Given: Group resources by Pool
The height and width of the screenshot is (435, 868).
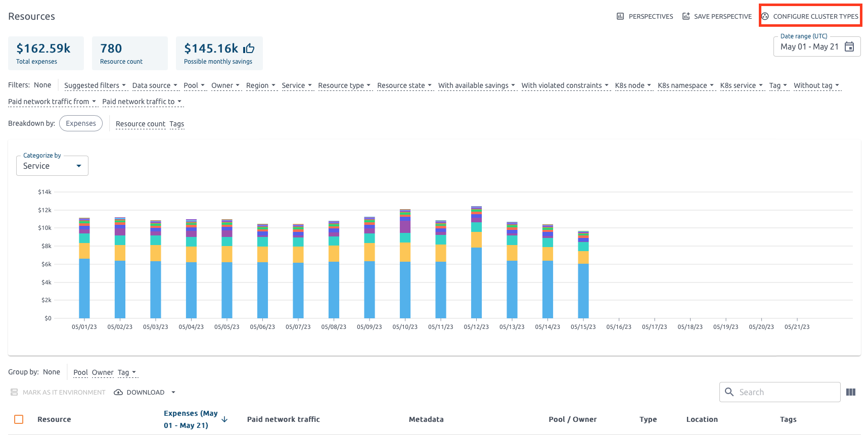Looking at the screenshot, I should [80, 372].
